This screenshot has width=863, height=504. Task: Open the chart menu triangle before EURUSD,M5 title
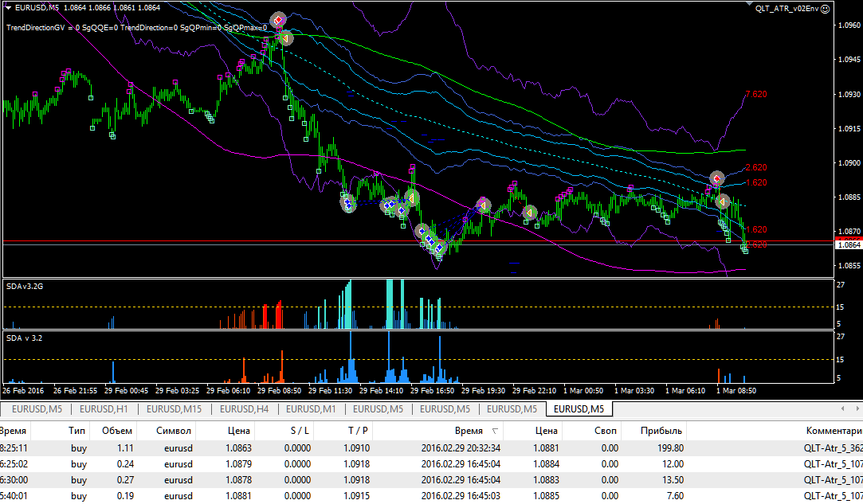[x=8, y=8]
